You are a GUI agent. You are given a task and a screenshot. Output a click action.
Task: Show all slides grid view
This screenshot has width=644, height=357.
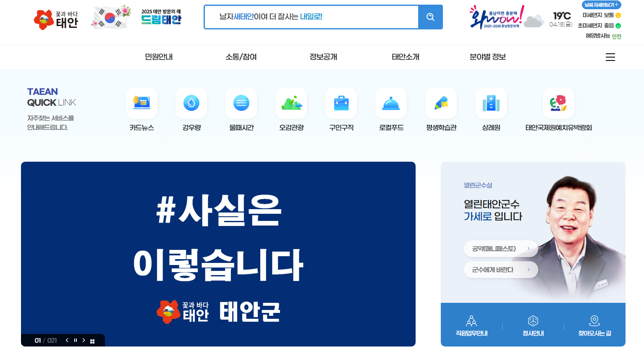click(92, 341)
